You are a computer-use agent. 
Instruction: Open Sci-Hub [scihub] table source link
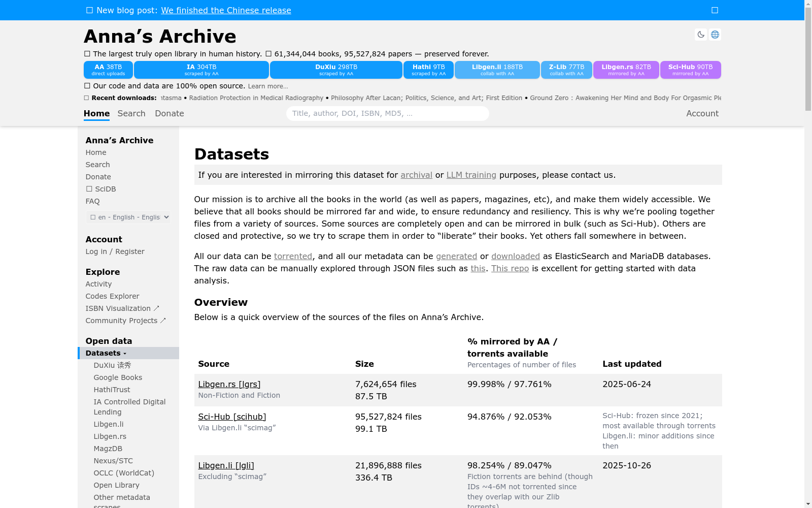click(x=232, y=417)
